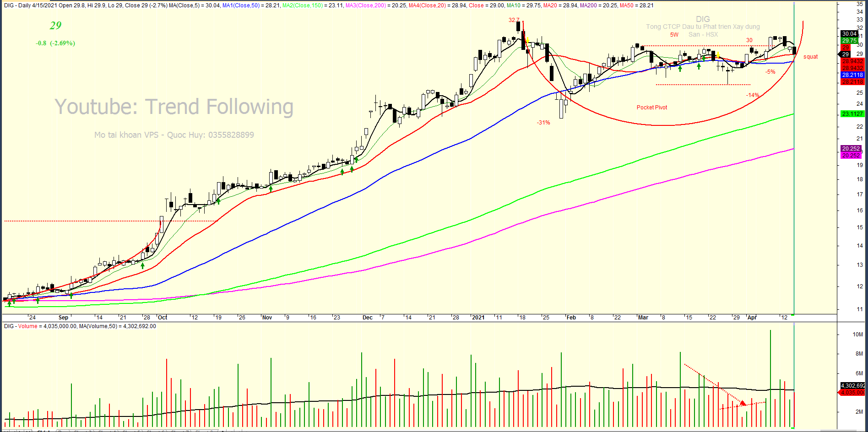Click the 'Mar' label on the date axis
Image resolution: width=868 pixels, height=432 pixels.
point(643,317)
